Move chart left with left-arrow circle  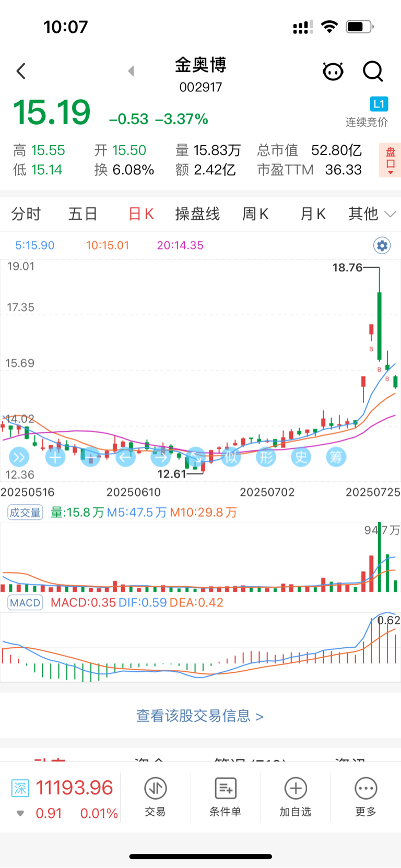point(125,458)
